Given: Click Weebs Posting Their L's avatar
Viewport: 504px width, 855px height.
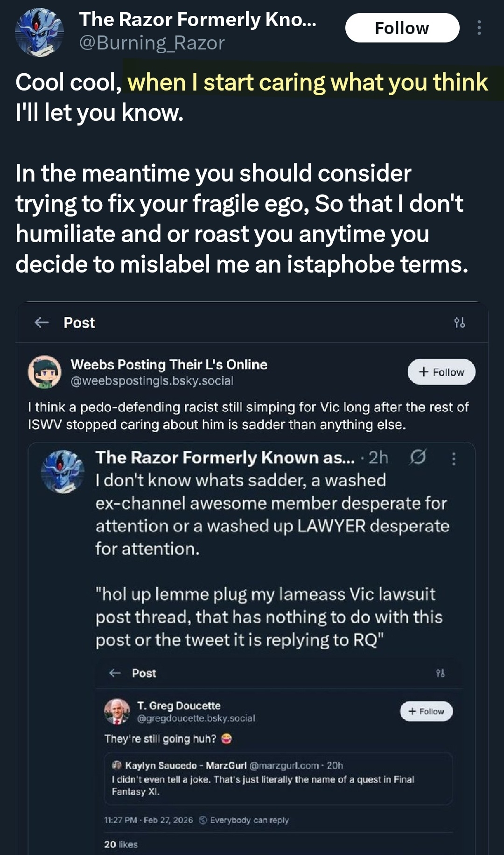Looking at the screenshot, I should 45,372.
